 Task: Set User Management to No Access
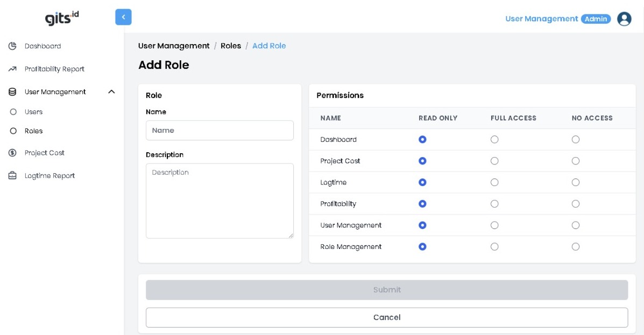pyautogui.click(x=576, y=225)
